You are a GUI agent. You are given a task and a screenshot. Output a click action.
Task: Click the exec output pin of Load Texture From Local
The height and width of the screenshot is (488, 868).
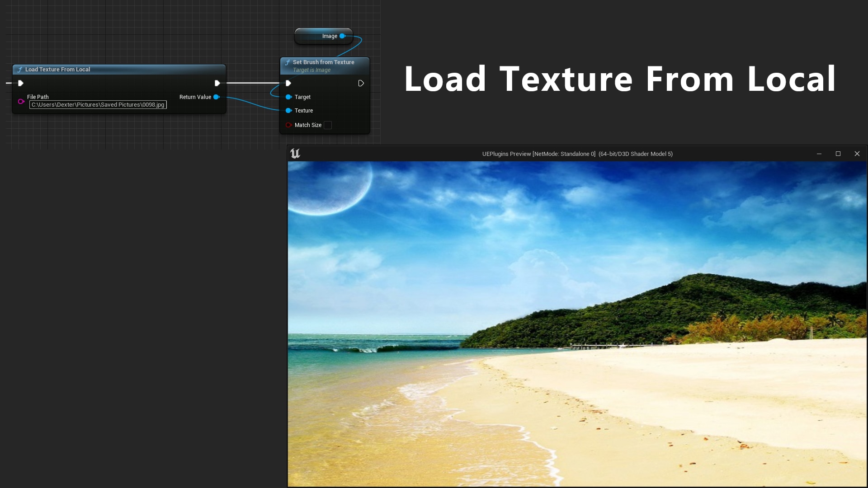[217, 83]
